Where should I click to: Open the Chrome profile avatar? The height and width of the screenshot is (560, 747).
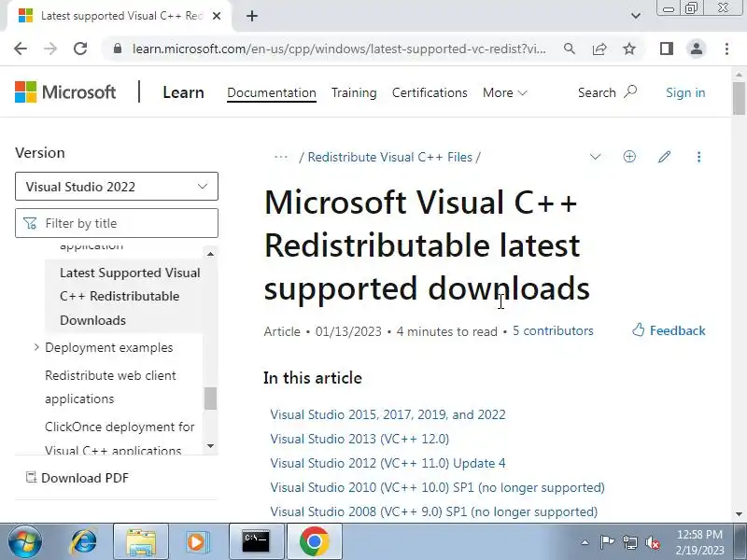click(697, 49)
